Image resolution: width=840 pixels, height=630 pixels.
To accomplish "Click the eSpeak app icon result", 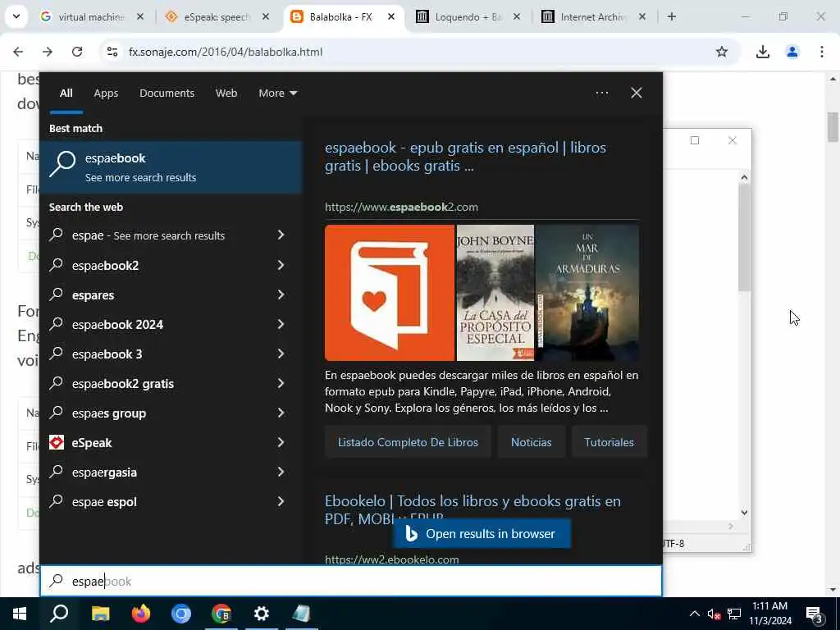I will pos(57,442).
